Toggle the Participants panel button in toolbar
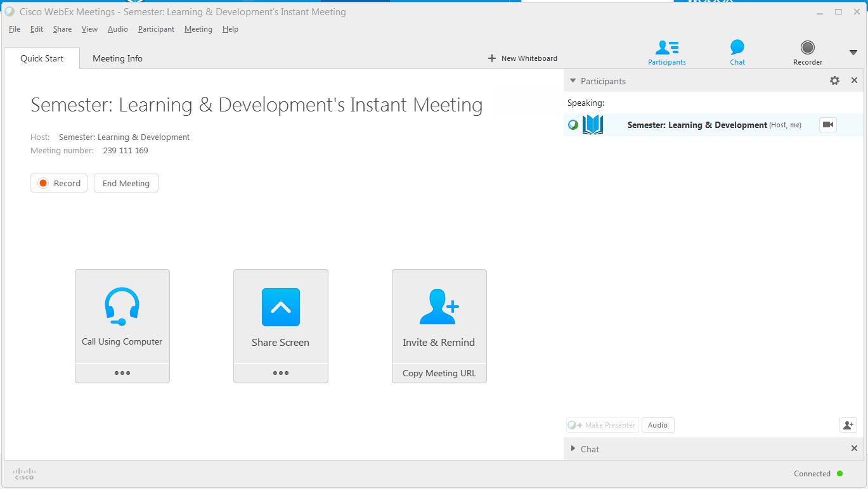 tap(666, 52)
